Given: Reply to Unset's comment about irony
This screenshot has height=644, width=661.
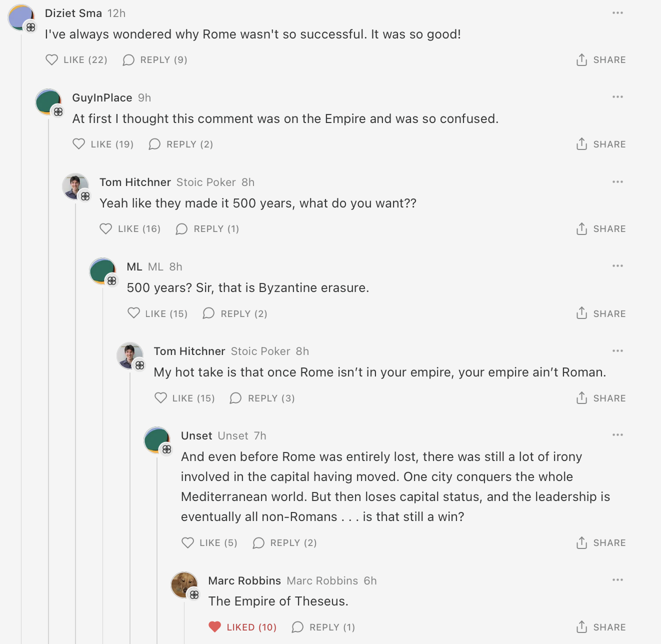Looking at the screenshot, I should tap(285, 543).
